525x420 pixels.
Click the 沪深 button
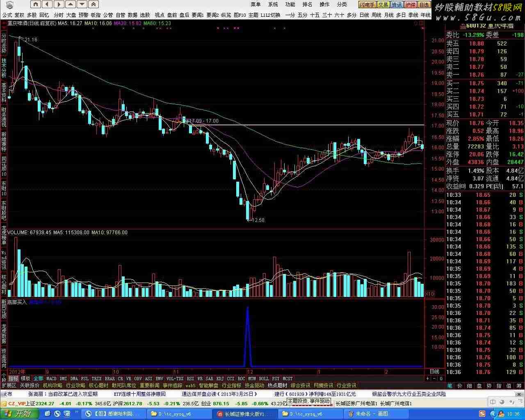(410, 5)
